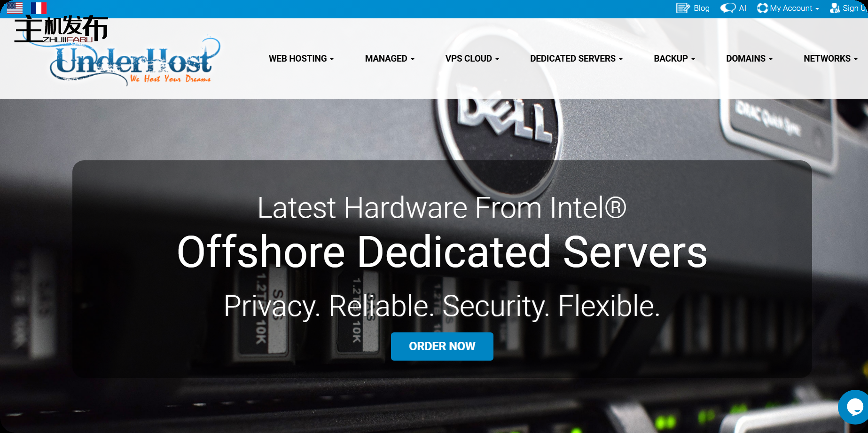
Task: Switch to French via France flag icon
Action: coord(39,8)
